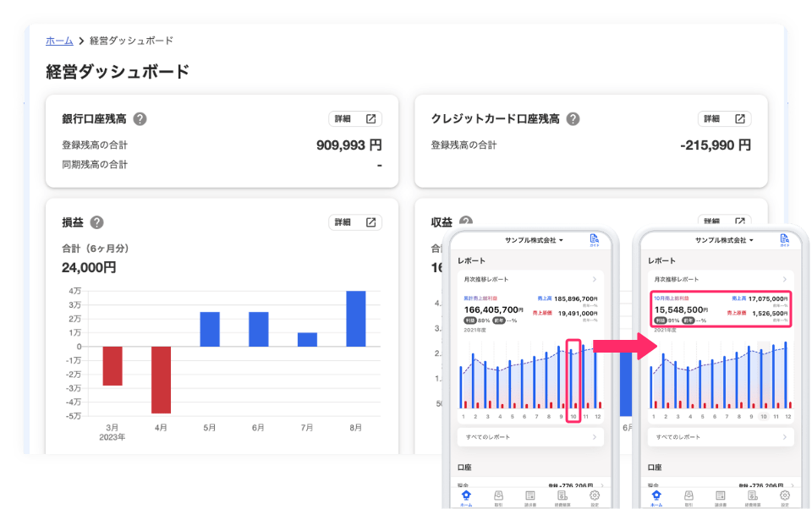The height and width of the screenshot is (509, 812).
Task: Open the 取引 (transactions) icon in bottom bar
Action: (x=497, y=497)
